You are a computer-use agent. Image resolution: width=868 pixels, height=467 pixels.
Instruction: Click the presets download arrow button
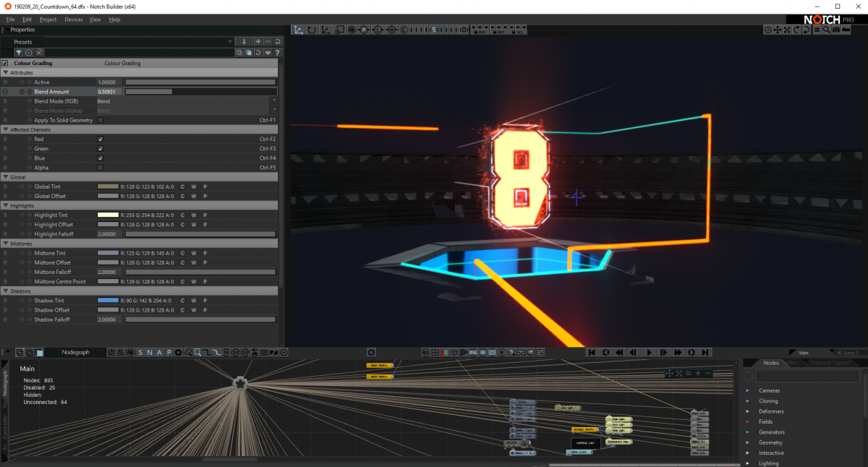244,42
